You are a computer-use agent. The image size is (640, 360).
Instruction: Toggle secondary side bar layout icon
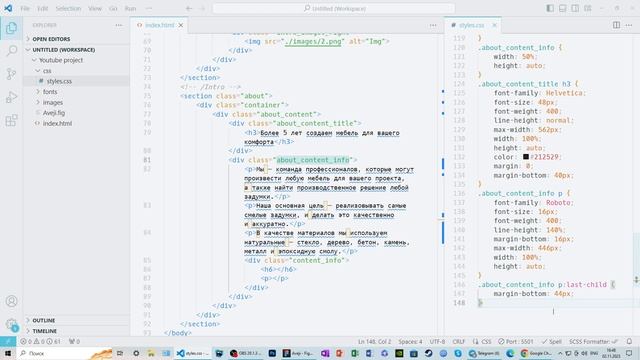click(x=575, y=8)
